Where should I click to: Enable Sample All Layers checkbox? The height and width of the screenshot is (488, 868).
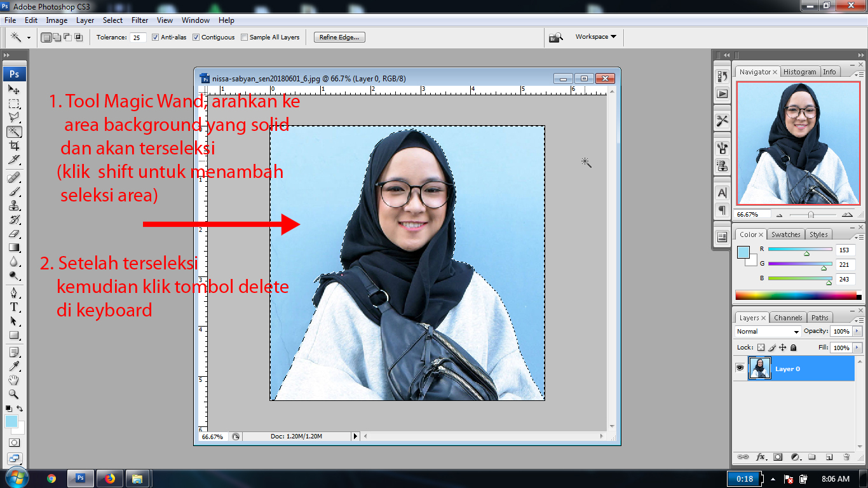(x=245, y=37)
